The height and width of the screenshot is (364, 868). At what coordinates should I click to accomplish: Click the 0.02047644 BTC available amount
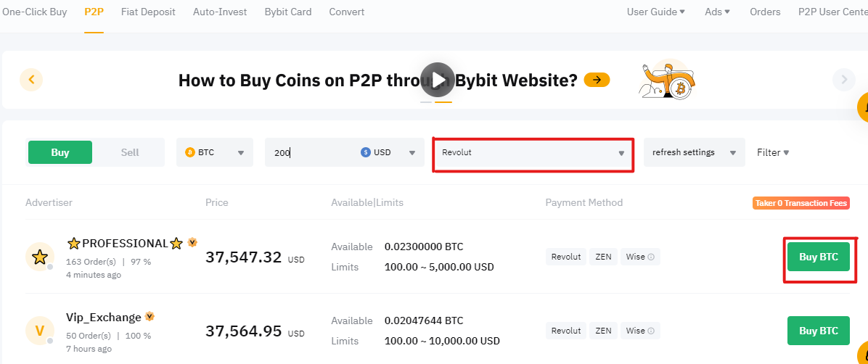click(x=424, y=320)
